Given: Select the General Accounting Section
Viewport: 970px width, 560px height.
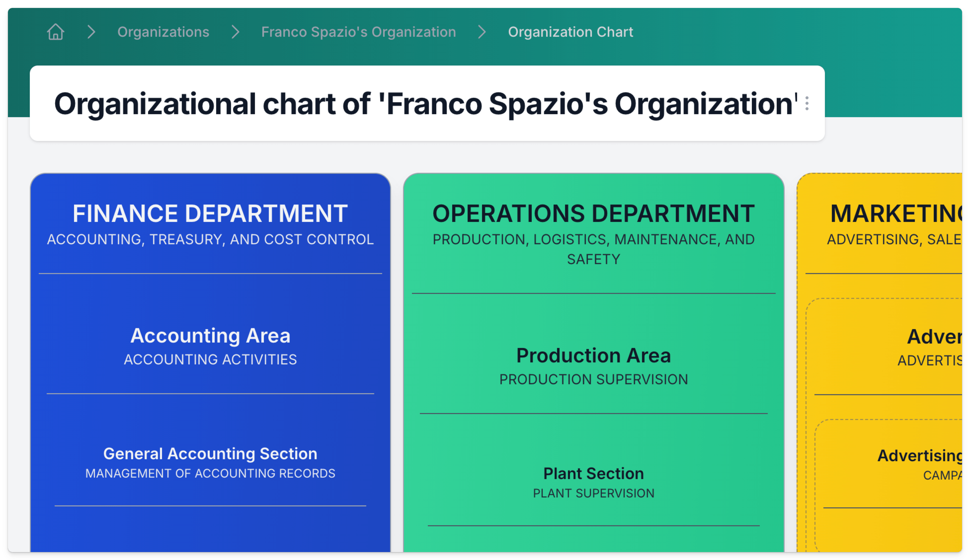Looking at the screenshot, I should pos(210,454).
